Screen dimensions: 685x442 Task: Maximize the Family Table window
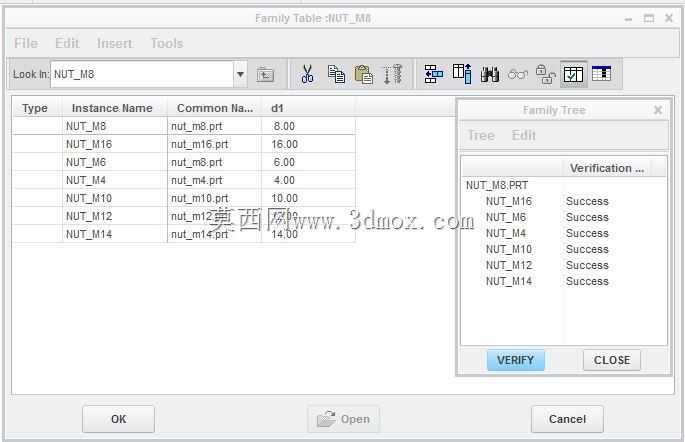pyautogui.click(x=649, y=18)
